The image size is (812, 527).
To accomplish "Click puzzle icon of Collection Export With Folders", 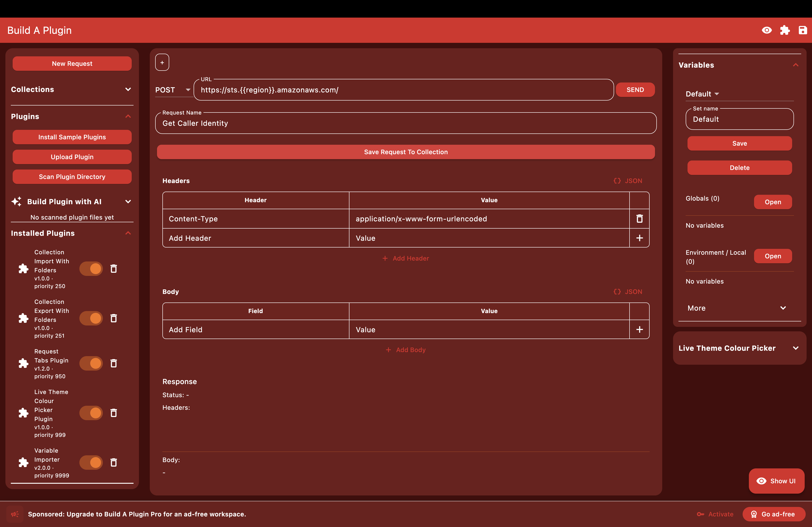I will [x=23, y=318].
